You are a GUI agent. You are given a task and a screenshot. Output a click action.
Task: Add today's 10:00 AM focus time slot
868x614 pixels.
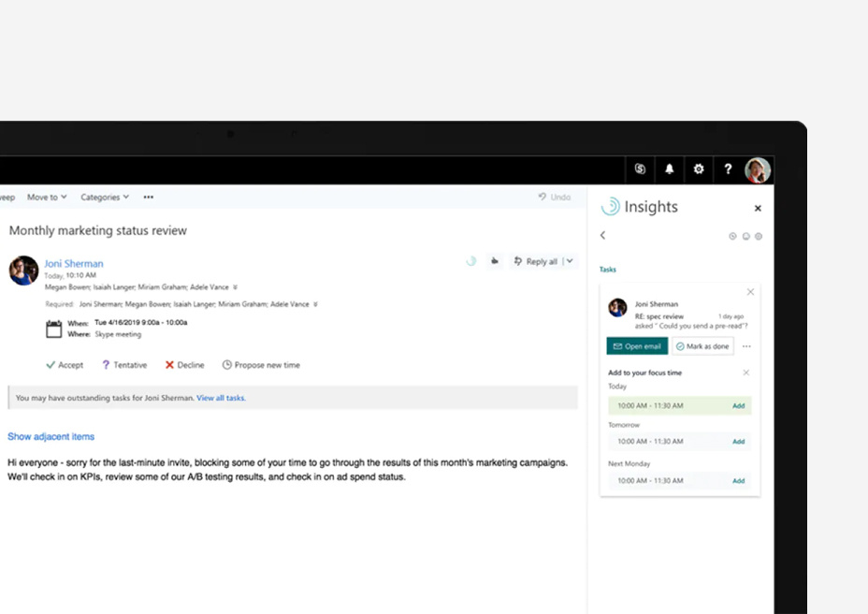pyautogui.click(x=738, y=406)
